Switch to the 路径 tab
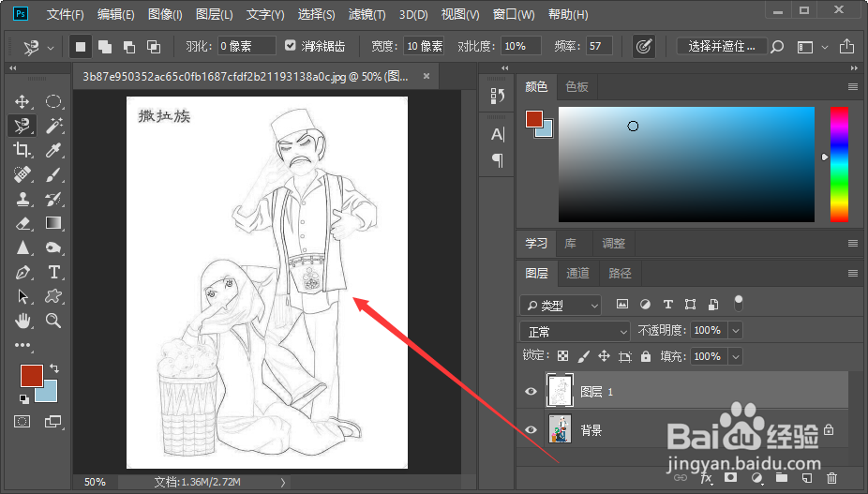Screen dimensions: 868x494 (x=620, y=273)
